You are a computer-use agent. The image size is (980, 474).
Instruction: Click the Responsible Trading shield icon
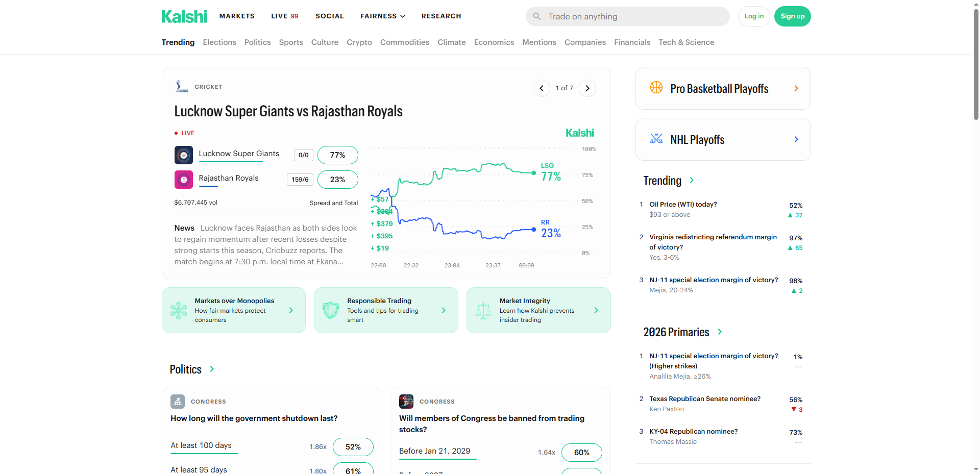click(331, 310)
